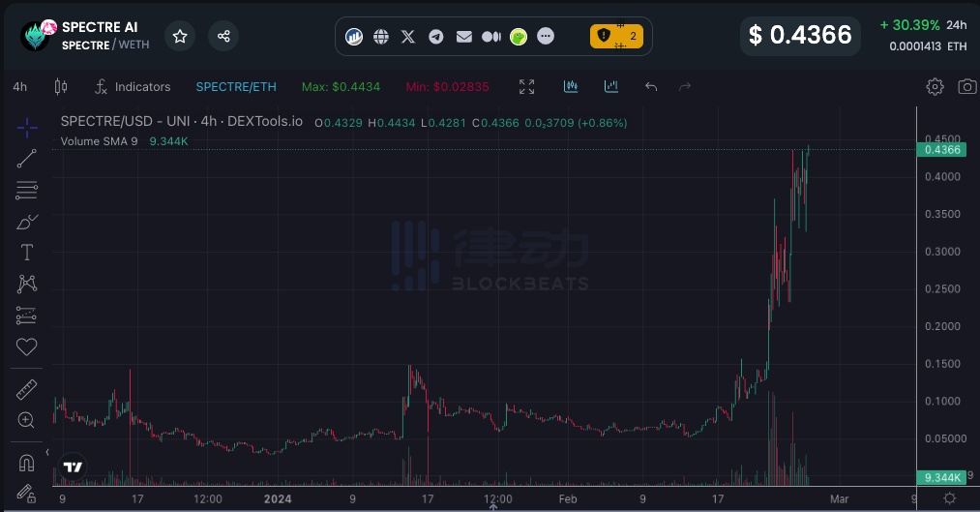Click the SPECTRE AI token name
The width and height of the screenshot is (980, 512).
[100, 27]
